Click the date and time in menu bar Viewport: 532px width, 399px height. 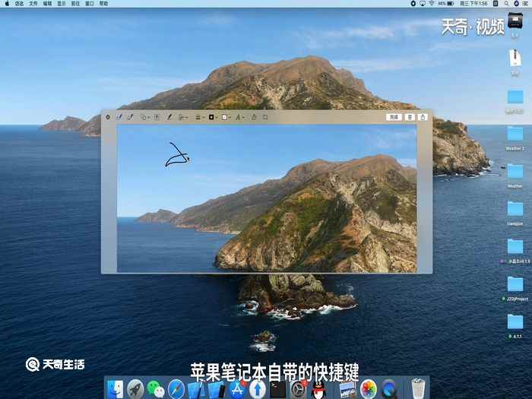point(473,3)
